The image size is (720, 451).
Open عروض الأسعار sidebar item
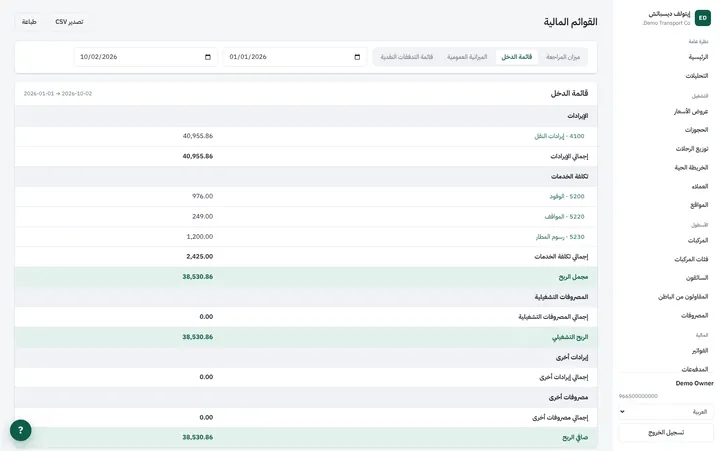pyautogui.click(x=691, y=112)
